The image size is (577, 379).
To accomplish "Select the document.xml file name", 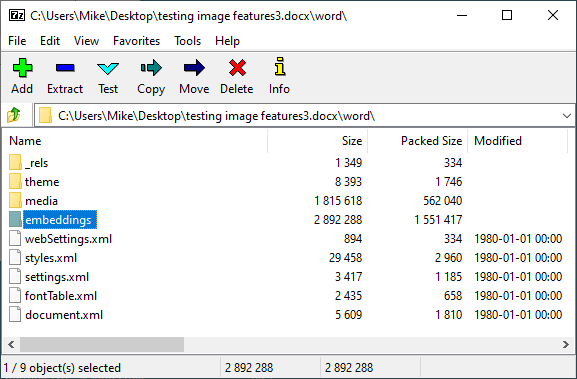I will click(64, 315).
